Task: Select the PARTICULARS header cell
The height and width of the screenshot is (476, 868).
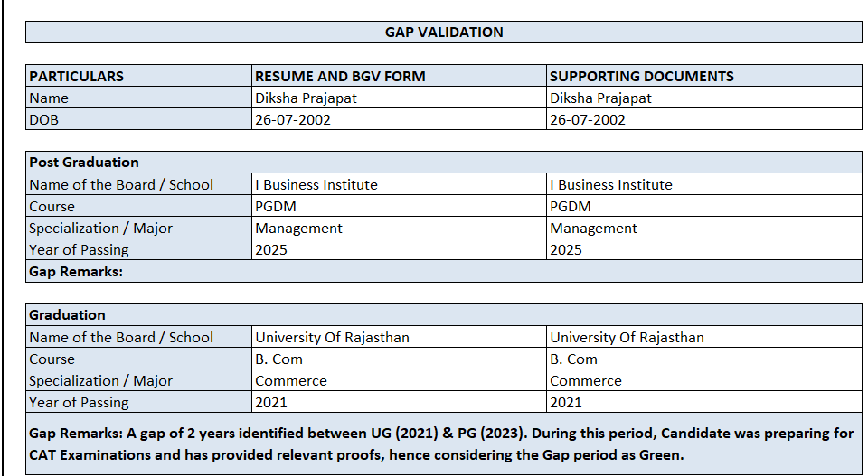Action: click(77, 77)
